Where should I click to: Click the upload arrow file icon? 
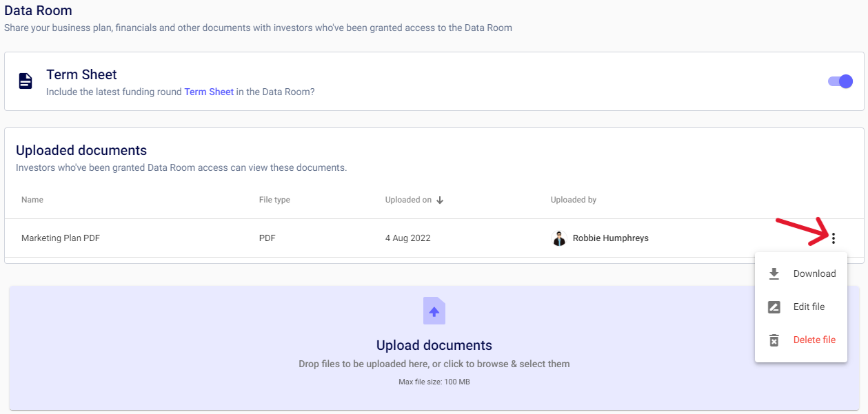(x=434, y=311)
